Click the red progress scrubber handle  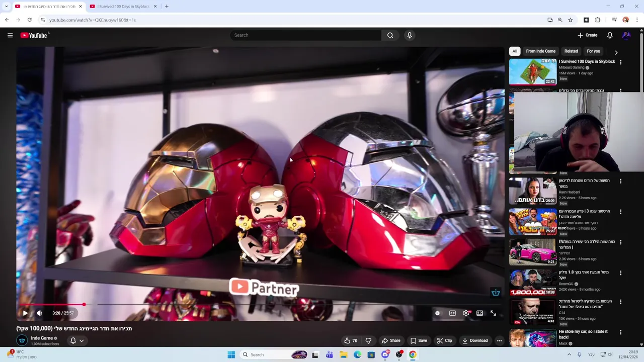[x=84, y=305]
